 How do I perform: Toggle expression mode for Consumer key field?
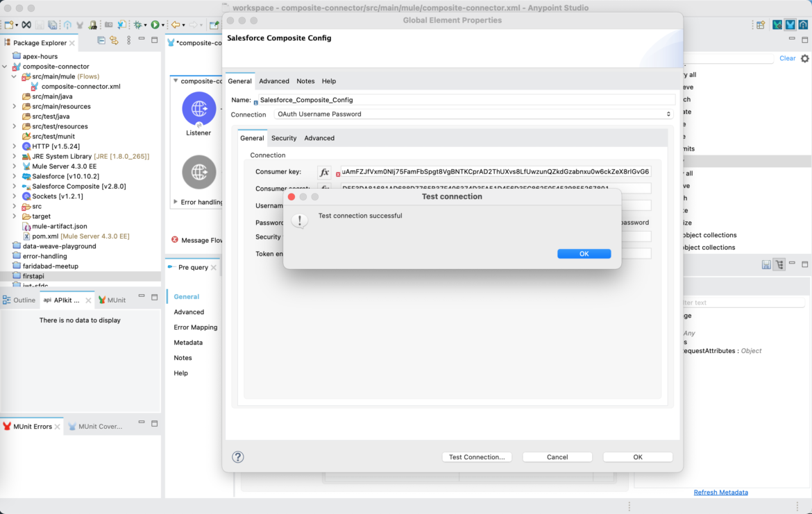point(324,171)
